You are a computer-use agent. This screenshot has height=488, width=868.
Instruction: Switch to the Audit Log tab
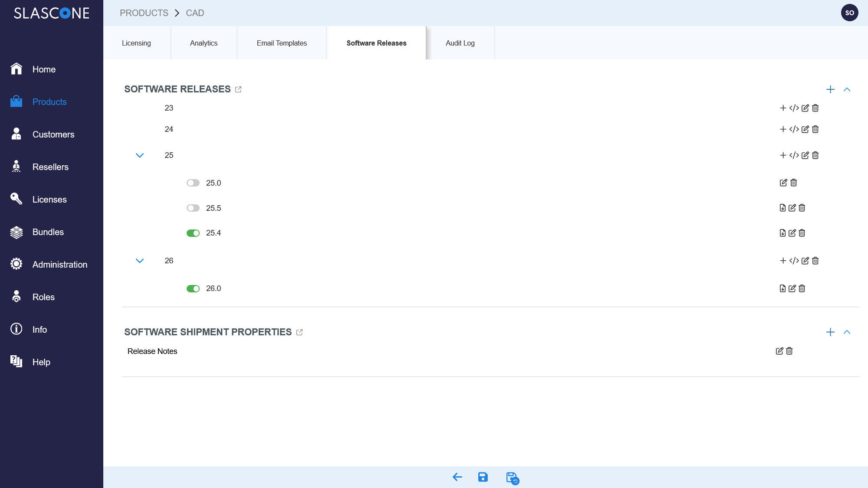click(460, 43)
